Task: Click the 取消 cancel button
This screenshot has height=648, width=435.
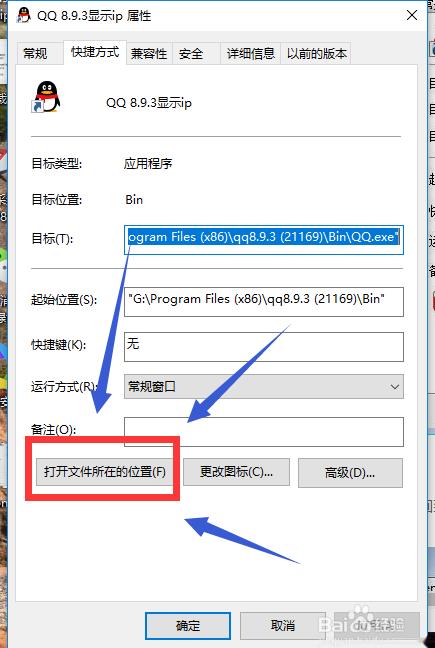Action: (283, 626)
